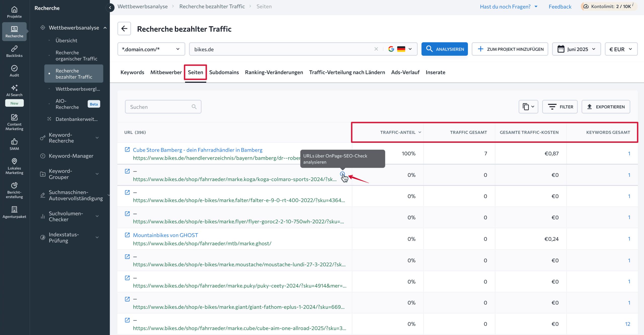
Task: Open external link icon for Mountainbikes von GHOST
Action: [127, 235]
